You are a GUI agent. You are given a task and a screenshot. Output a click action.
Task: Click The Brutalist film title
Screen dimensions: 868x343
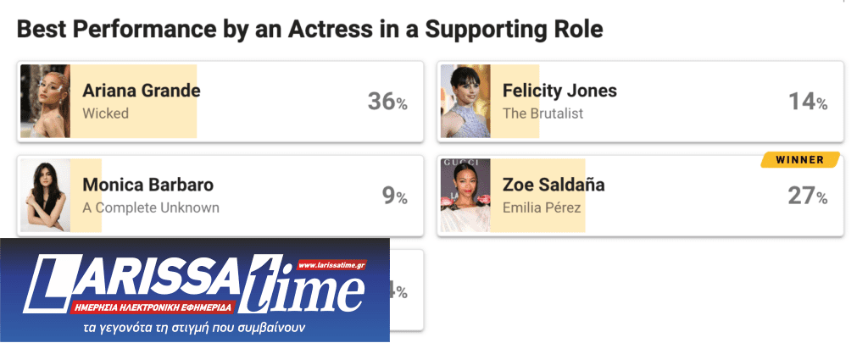click(x=542, y=113)
